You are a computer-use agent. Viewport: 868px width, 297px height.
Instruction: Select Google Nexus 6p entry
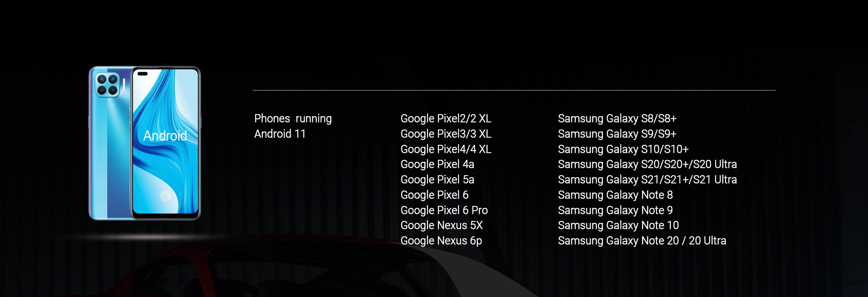coord(441,241)
